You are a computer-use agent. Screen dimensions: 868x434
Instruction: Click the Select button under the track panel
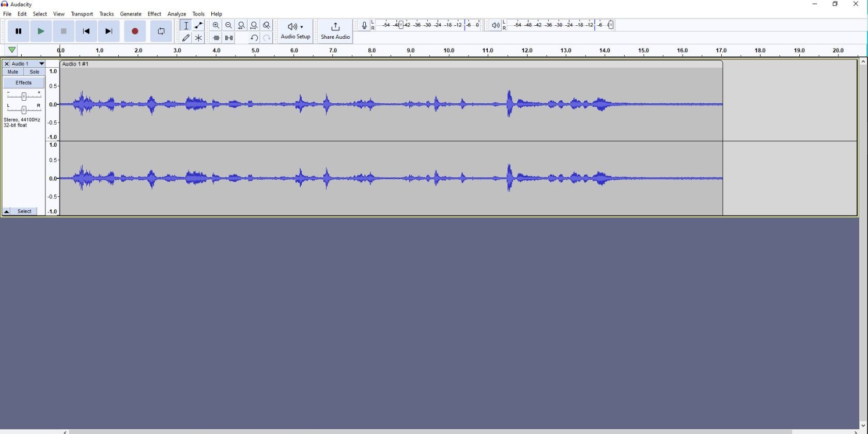(25, 212)
